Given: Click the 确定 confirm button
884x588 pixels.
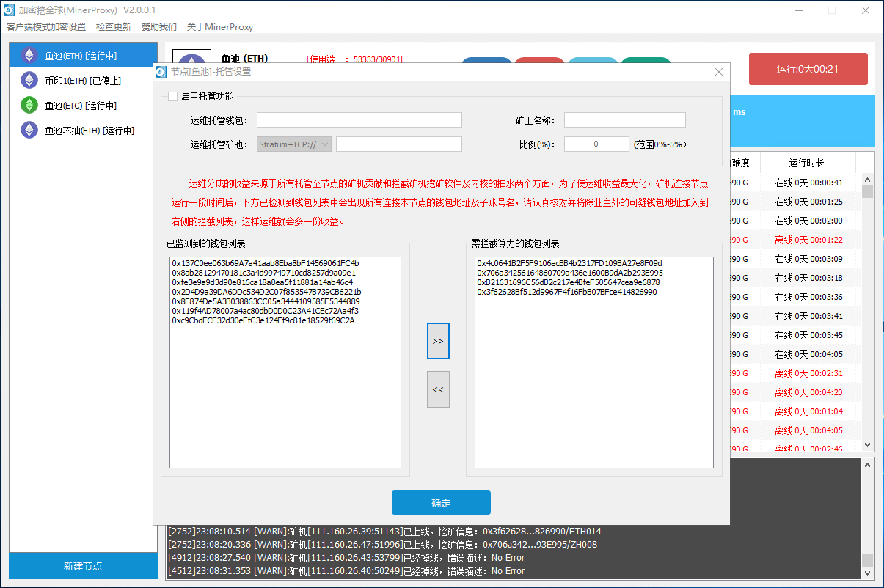Looking at the screenshot, I should pos(441,503).
